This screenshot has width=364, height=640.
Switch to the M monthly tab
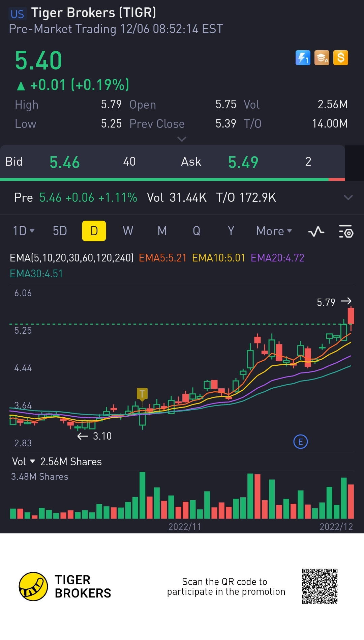[x=162, y=231]
